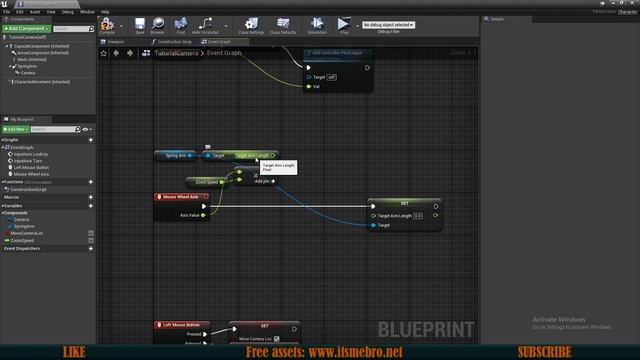Add new function with Functions plus

pos(91,182)
